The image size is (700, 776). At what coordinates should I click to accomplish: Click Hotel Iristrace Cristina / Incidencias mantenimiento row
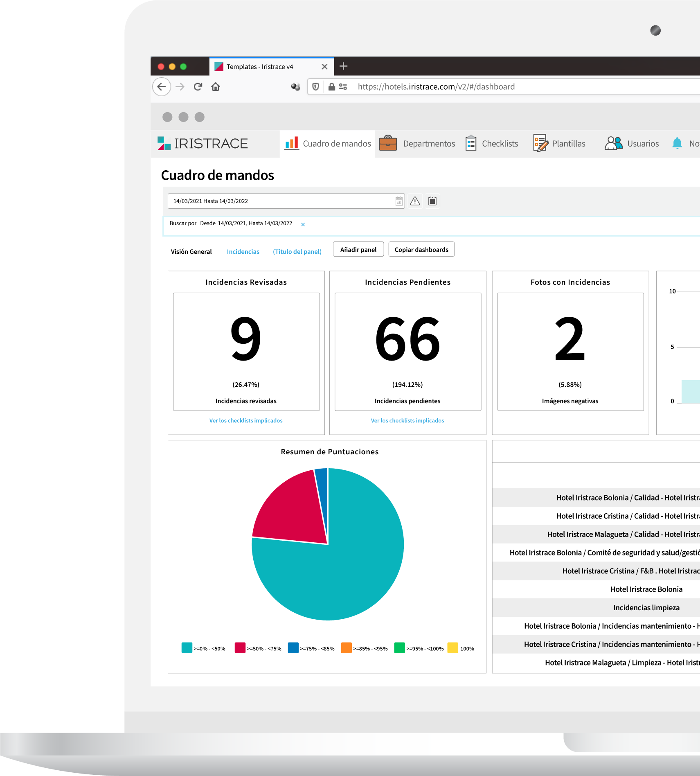[596, 644]
